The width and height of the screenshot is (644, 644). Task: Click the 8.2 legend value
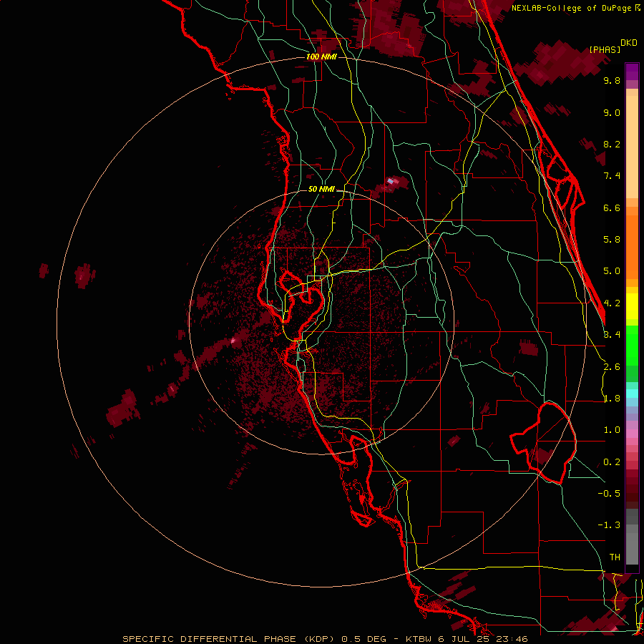click(612, 144)
